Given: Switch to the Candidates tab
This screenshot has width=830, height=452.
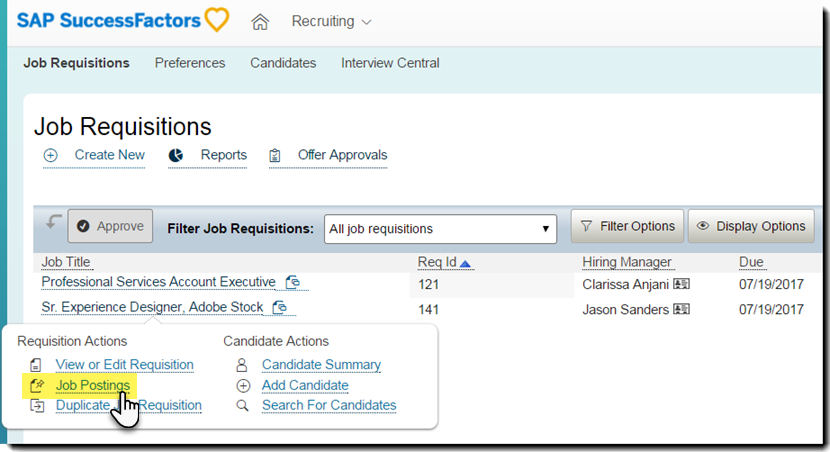Looking at the screenshot, I should click(x=283, y=63).
